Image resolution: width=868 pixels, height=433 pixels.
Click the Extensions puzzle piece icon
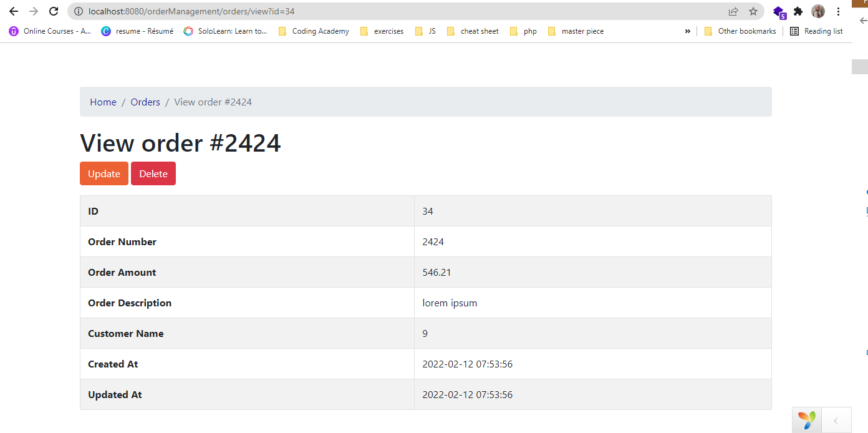798,11
